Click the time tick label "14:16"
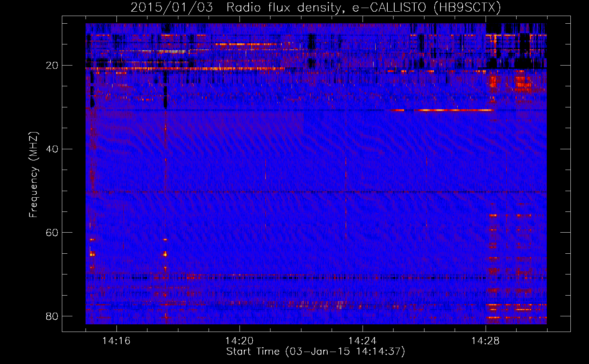Viewport: 589px width, 364px height. coord(116,341)
